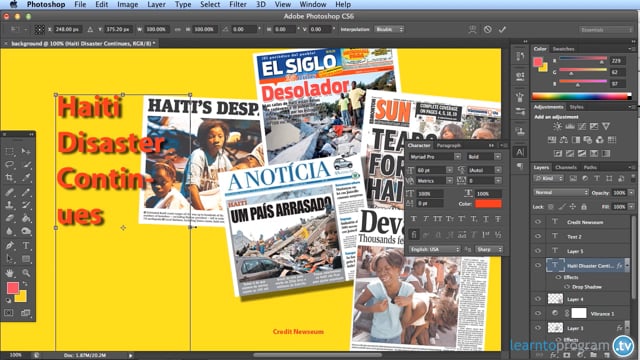Hide Layer 4
Image resolution: width=640 pixels, height=360 pixels.
coord(538,299)
